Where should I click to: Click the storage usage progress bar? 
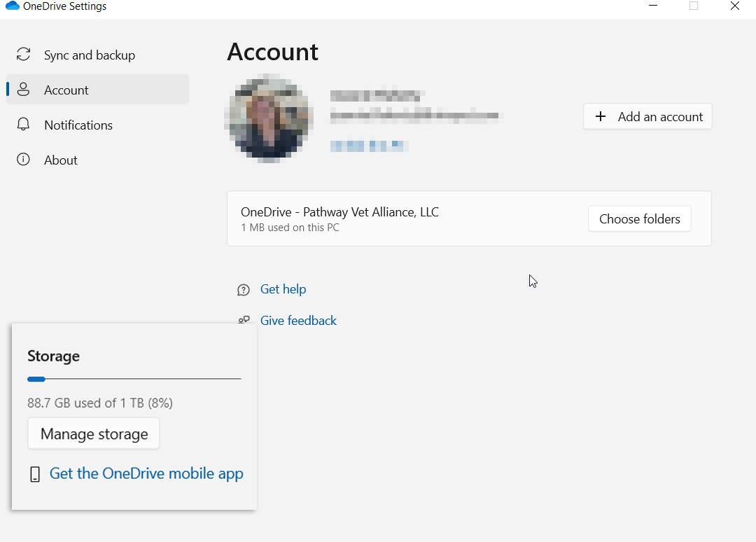(x=134, y=379)
